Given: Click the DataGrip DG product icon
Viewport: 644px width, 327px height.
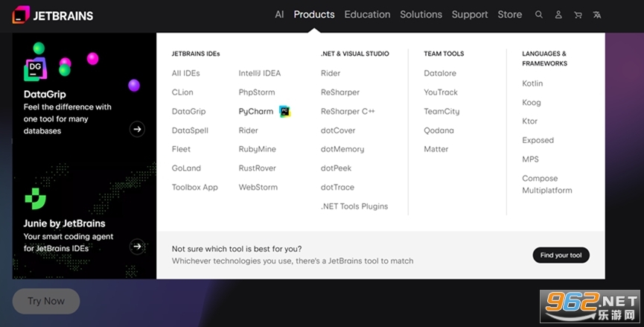Looking at the screenshot, I should (x=35, y=69).
